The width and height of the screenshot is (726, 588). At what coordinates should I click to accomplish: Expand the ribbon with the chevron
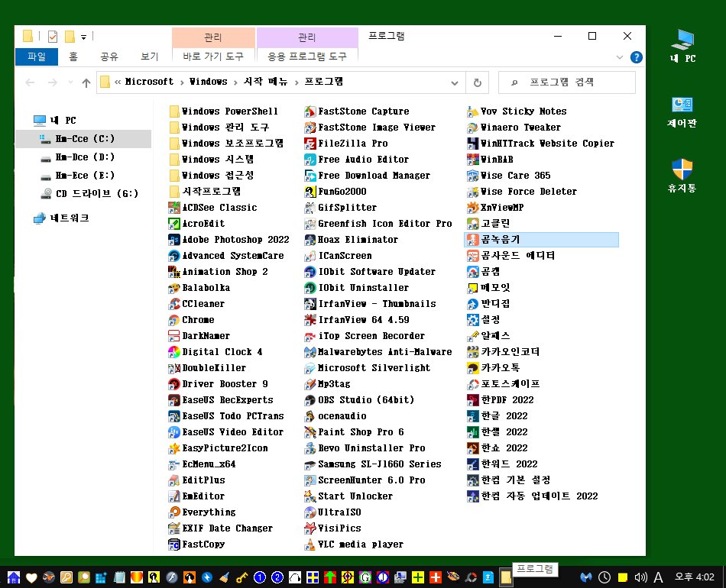[620, 57]
